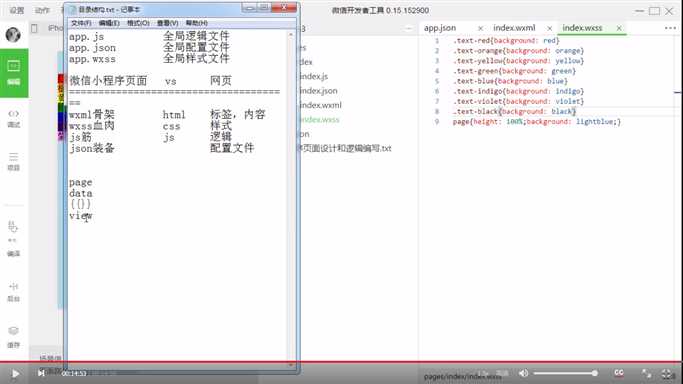Click the background sidebar icon
Screen dimensions: 683x384
[x=14, y=292]
